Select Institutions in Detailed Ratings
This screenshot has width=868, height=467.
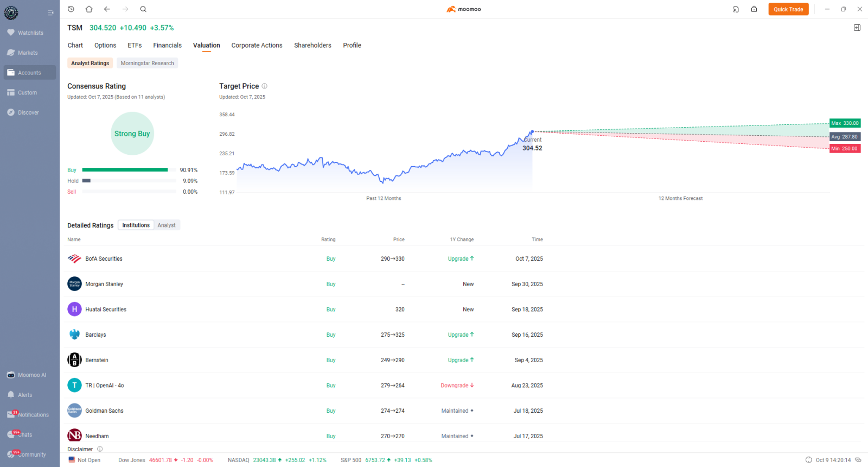(x=136, y=225)
